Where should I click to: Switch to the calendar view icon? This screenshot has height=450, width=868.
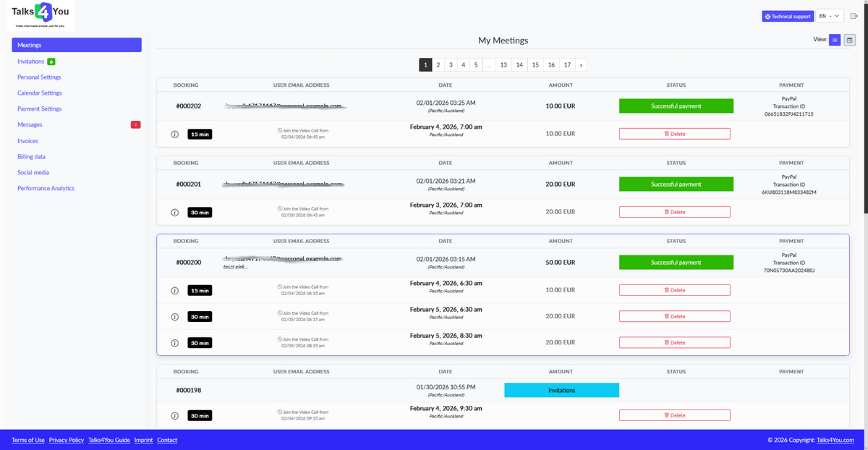[849, 40]
